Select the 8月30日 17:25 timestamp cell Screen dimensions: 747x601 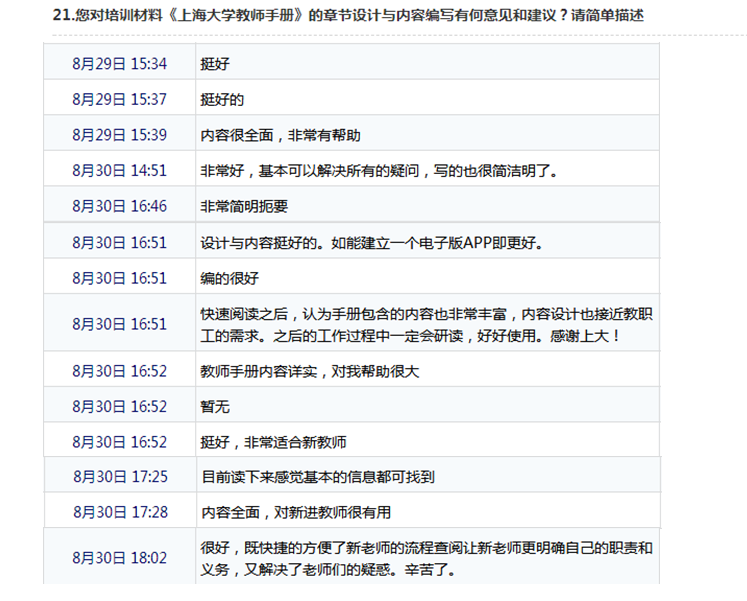point(119,476)
